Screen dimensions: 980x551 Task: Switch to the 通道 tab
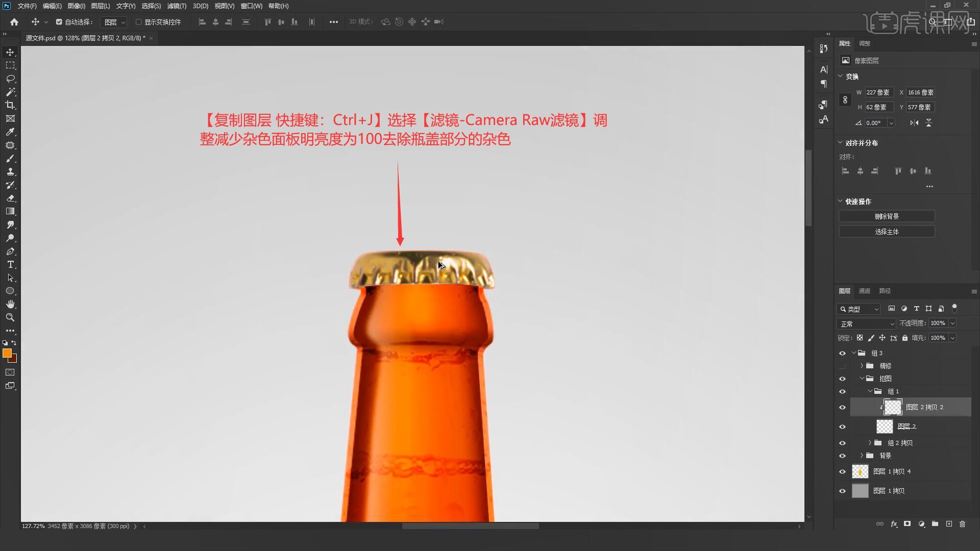click(x=864, y=291)
